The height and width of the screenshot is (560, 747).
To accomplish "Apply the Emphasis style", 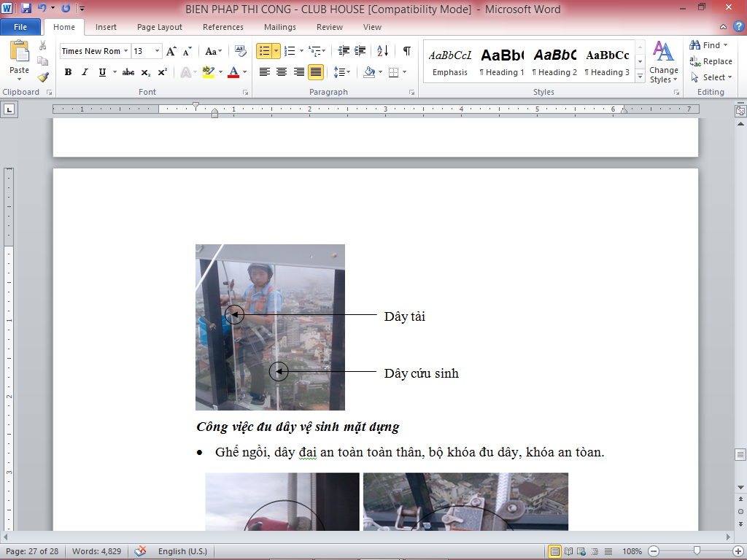I will pos(450,63).
